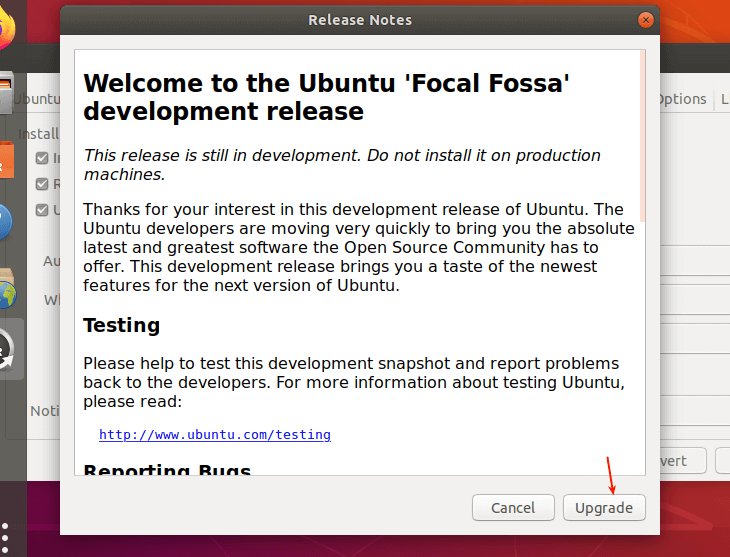Screen dimensions: 730x557
Task: Open the globe package icon in dock
Action: click(x=7, y=289)
